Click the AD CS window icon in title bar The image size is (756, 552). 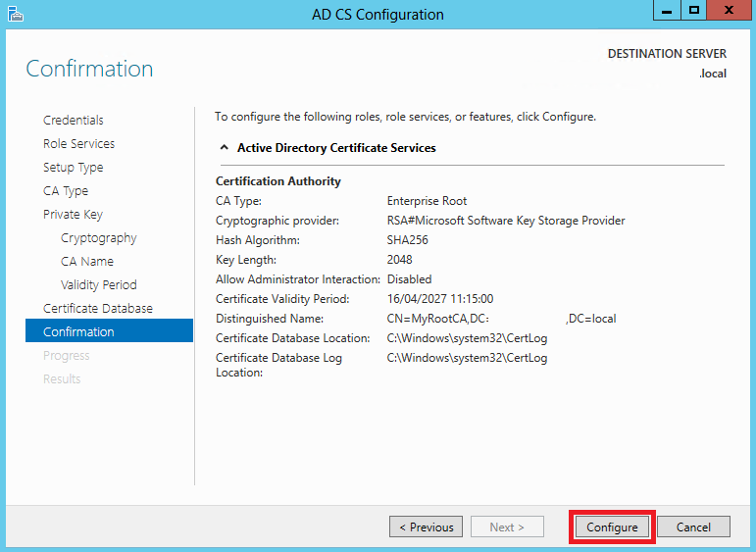click(14, 14)
